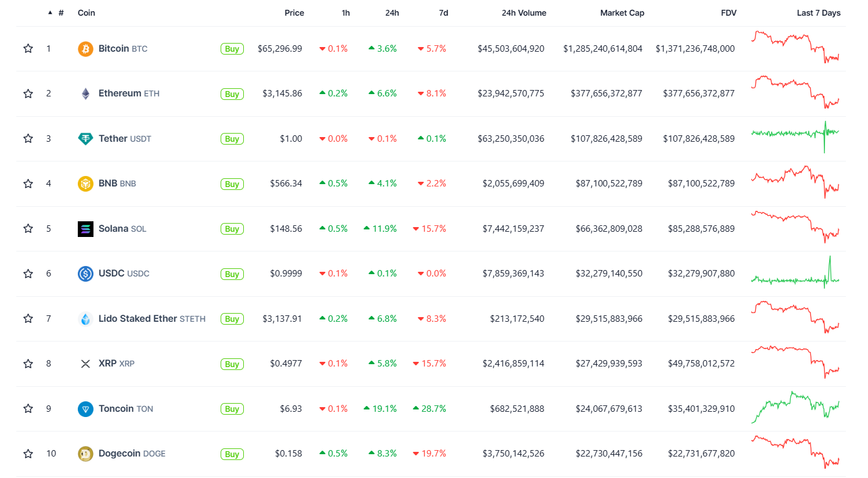
Task: Click the BNB coin logo icon
Action: click(x=85, y=184)
